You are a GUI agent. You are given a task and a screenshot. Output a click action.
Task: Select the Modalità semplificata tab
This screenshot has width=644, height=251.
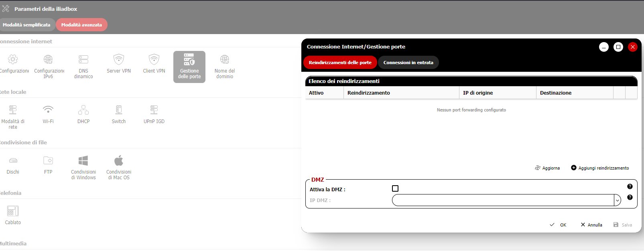[x=26, y=25]
